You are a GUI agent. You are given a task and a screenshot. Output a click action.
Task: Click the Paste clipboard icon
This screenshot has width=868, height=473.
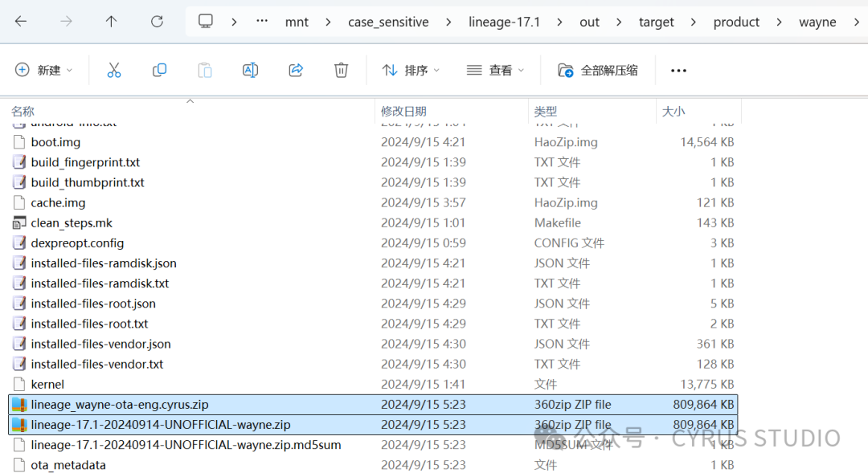click(205, 70)
